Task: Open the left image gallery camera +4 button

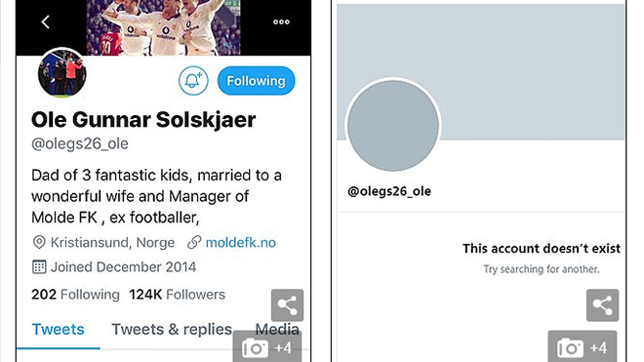Action: click(x=267, y=346)
